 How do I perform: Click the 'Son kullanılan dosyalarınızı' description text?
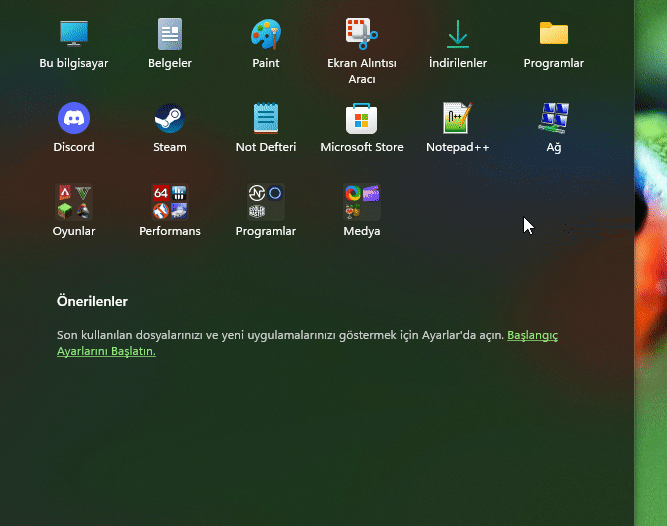point(280,335)
